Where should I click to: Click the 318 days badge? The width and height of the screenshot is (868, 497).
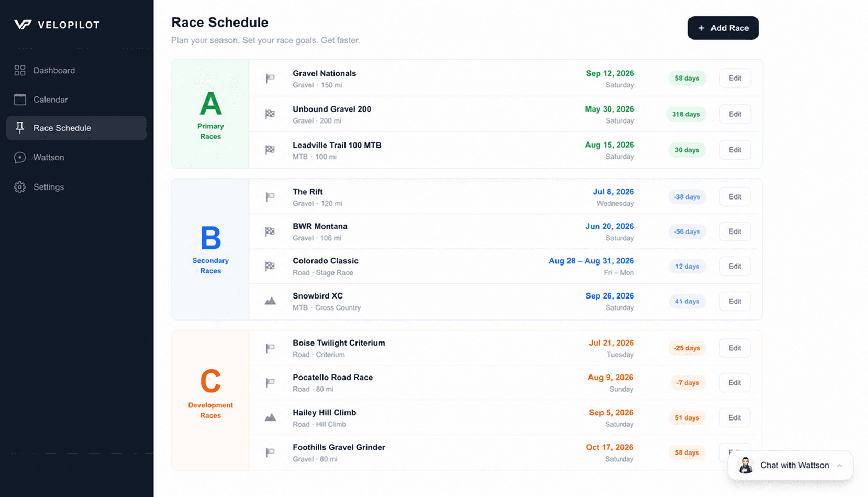(686, 114)
